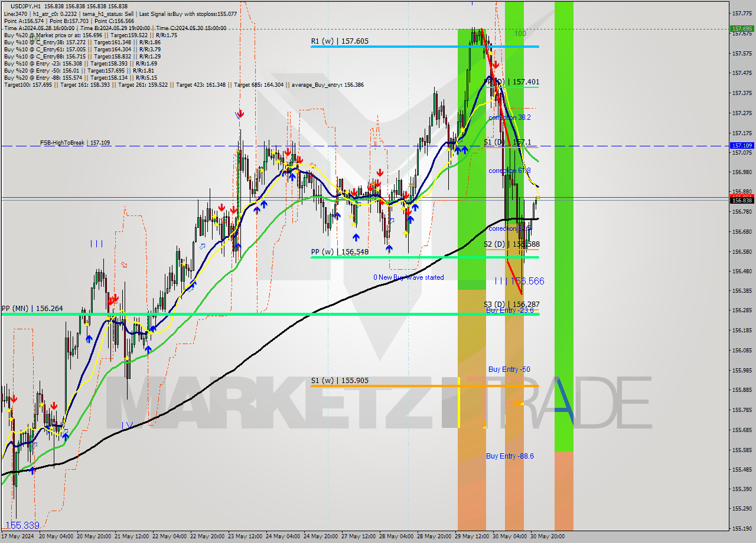Click the 'Buy %10 @ C_Entry88: 156.715' line

click(82, 56)
